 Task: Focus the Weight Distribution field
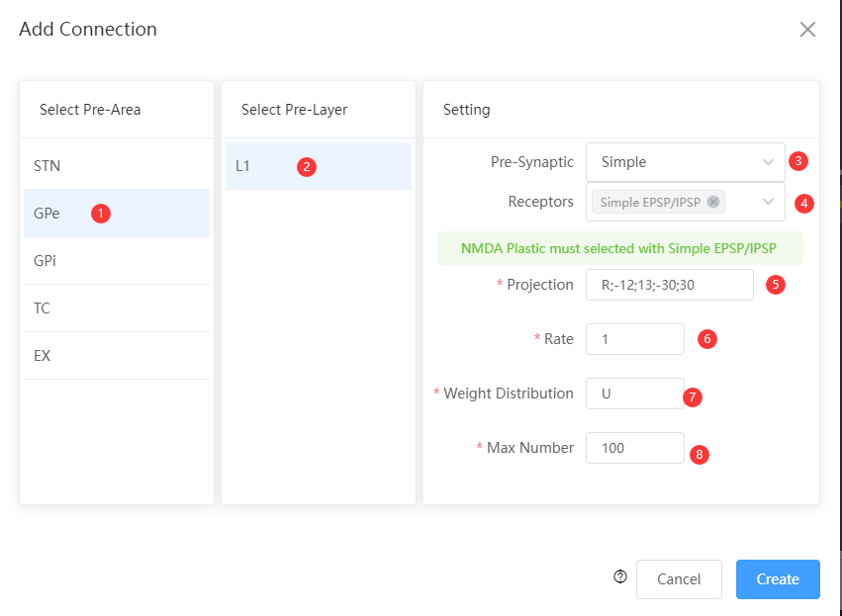click(635, 394)
